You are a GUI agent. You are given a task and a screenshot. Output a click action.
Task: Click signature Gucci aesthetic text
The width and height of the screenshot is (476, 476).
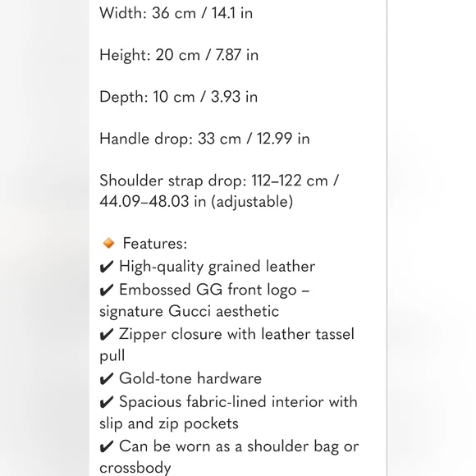pos(189,312)
